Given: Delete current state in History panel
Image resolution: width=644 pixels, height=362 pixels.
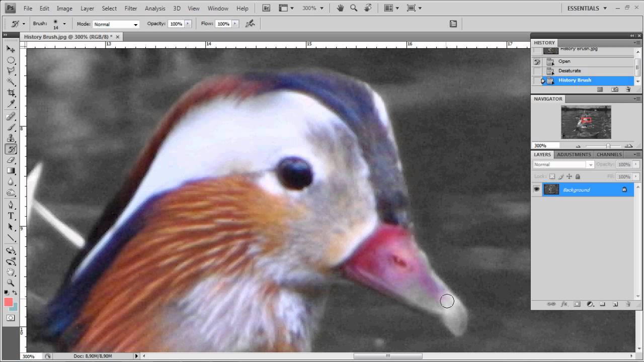Looking at the screenshot, I should (x=628, y=89).
